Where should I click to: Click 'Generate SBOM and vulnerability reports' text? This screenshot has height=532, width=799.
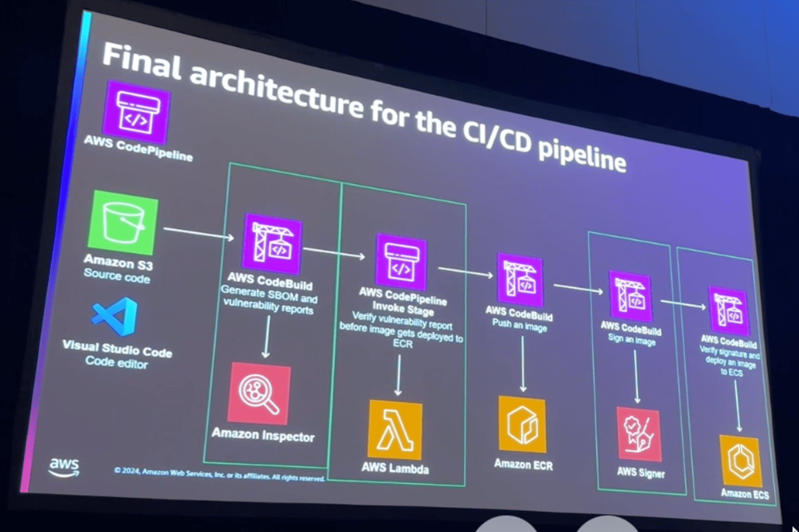269,300
